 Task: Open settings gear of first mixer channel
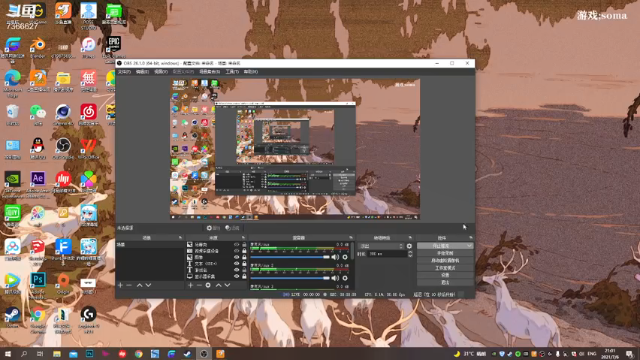[x=345, y=257]
